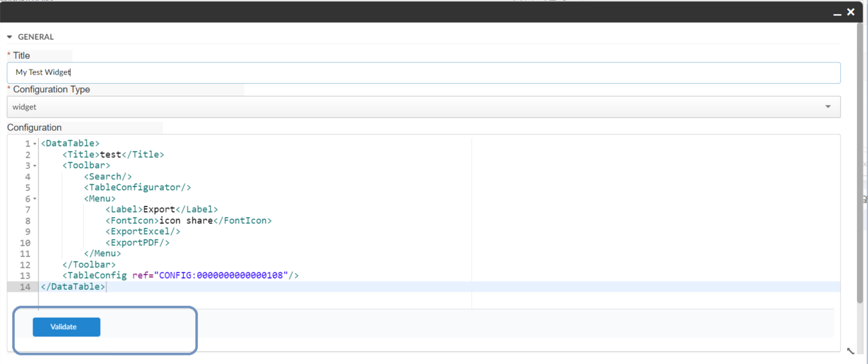
Task: Click the ExportExcel tag on line 9
Action: point(143,232)
